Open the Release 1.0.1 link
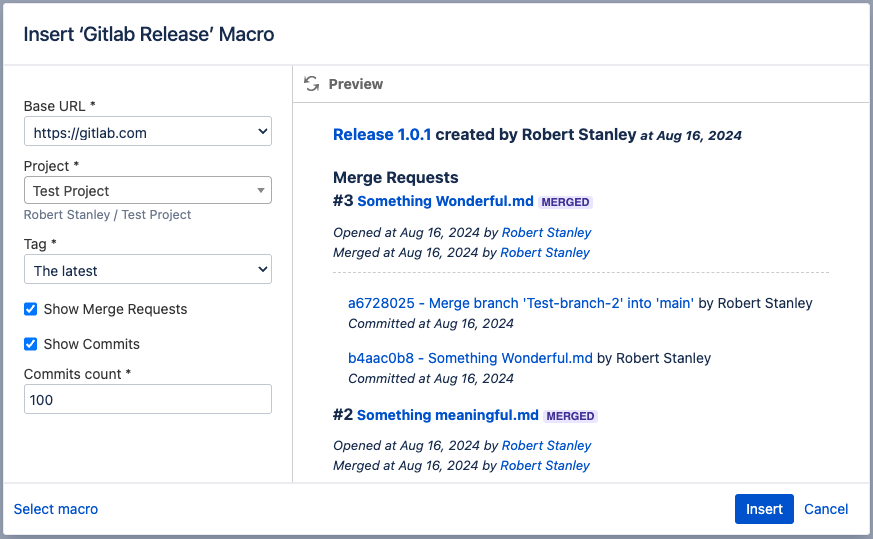Screen dimensions: 873x539 point(382,134)
